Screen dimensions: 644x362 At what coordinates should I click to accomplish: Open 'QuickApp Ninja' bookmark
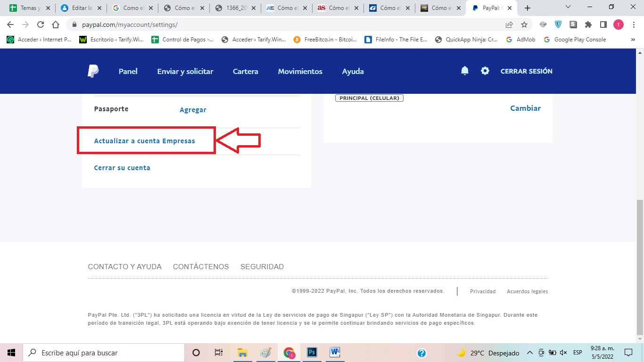pyautogui.click(x=466, y=40)
